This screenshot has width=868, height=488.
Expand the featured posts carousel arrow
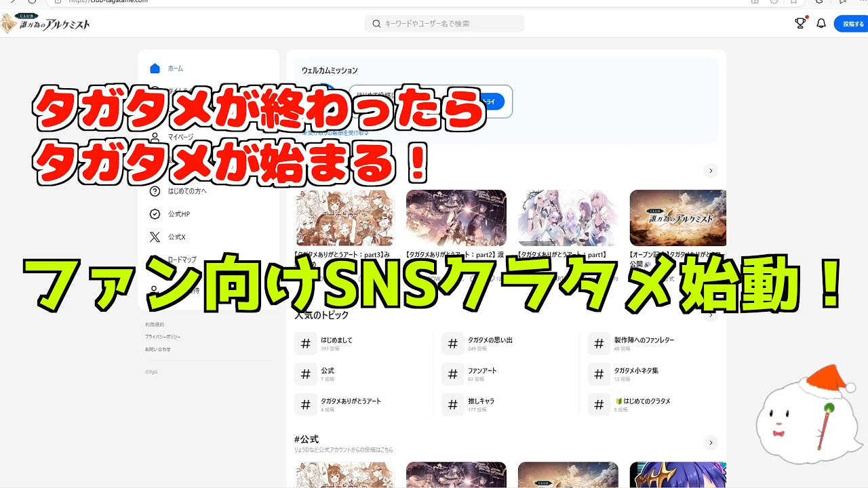(x=710, y=171)
